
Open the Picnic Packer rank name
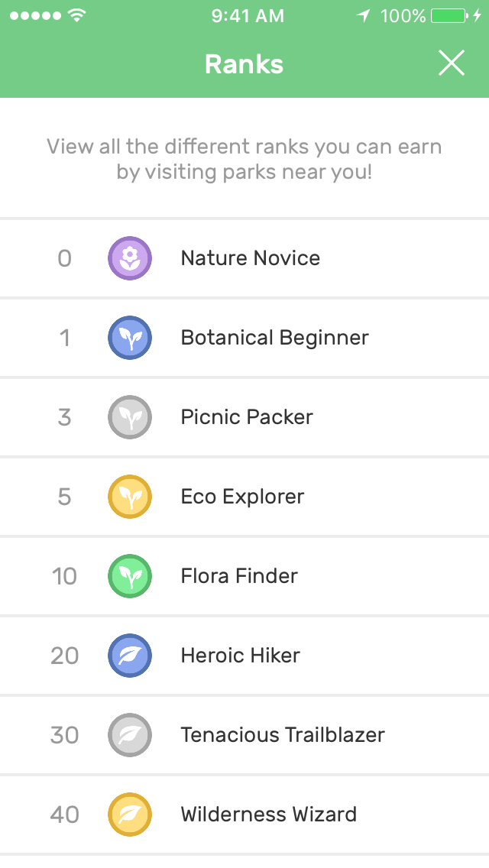(x=247, y=417)
